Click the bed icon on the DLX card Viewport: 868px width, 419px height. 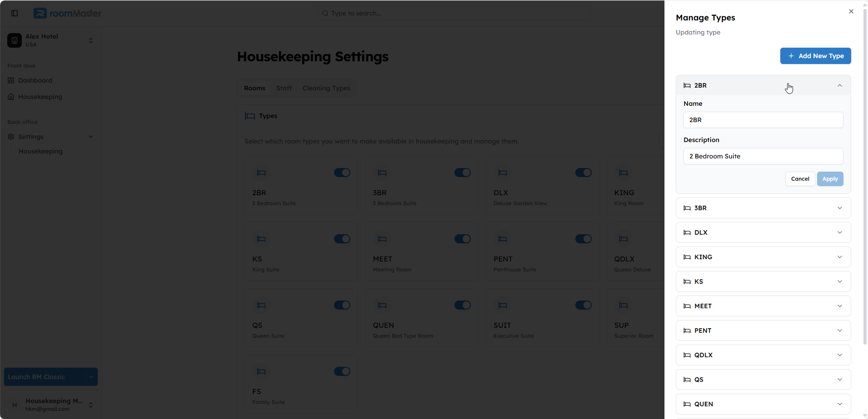(x=503, y=173)
